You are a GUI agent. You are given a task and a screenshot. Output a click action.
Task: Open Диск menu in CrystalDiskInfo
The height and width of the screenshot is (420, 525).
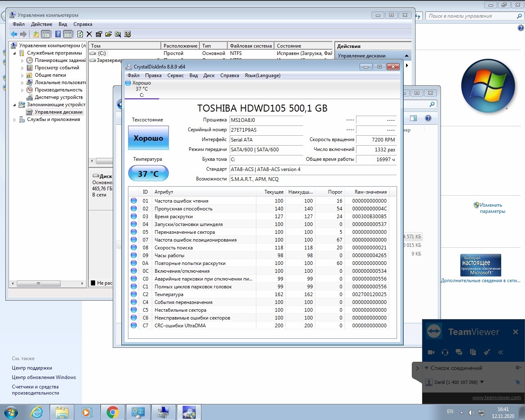209,75
